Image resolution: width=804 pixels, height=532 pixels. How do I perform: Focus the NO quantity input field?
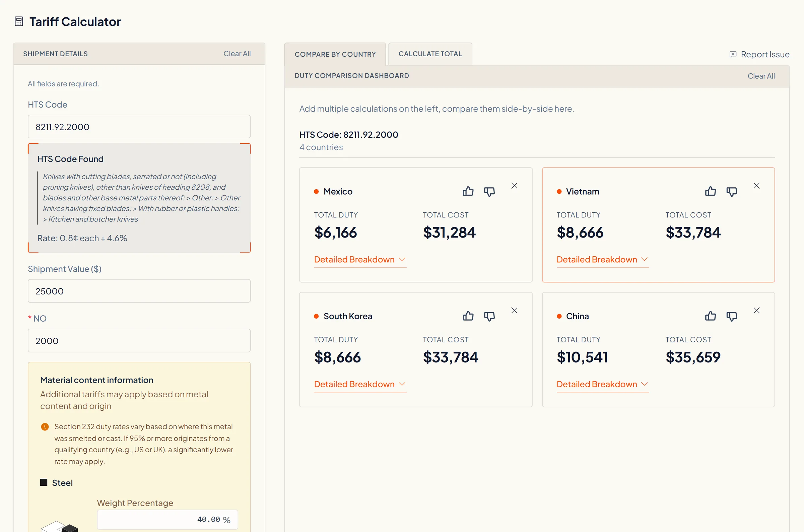139,341
